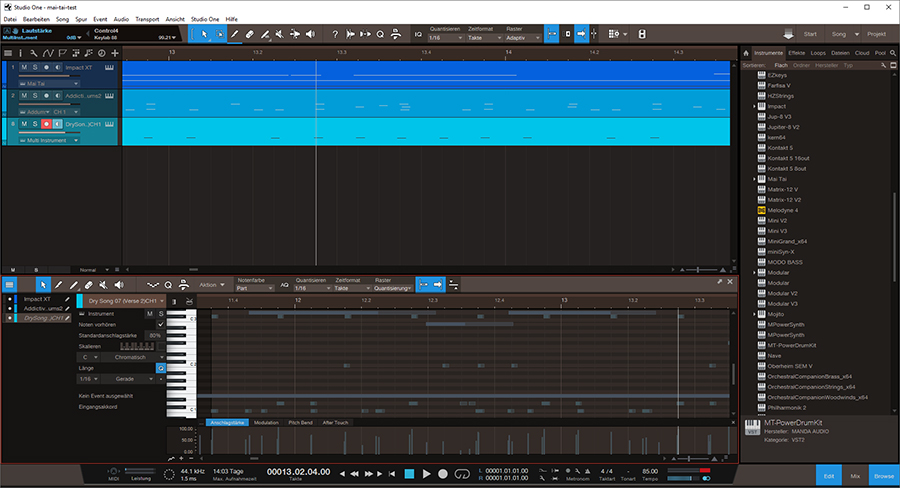Open the Chromatisch scale dropdown
Viewport: 900px width, 488px height.
pyautogui.click(x=134, y=357)
